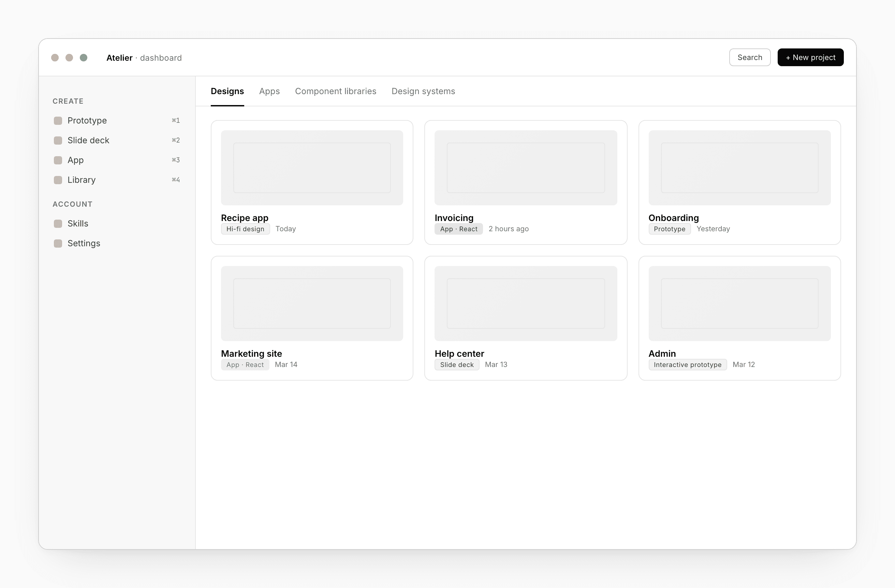
Task: Click the Admin project title
Action: click(662, 354)
